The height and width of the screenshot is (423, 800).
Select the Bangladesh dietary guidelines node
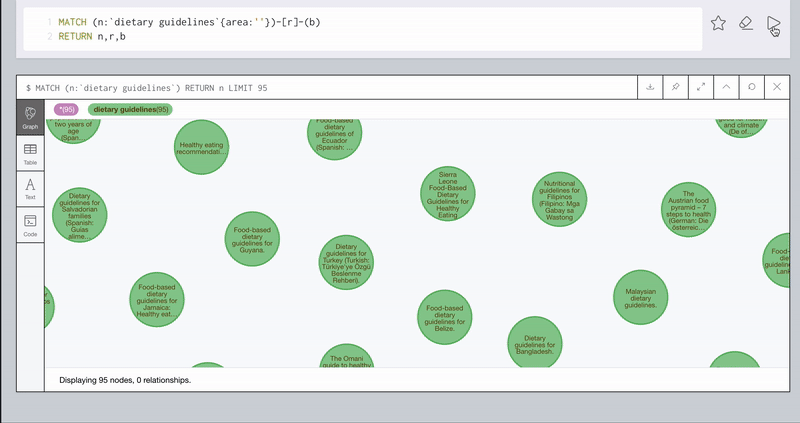(x=535, y=343)
